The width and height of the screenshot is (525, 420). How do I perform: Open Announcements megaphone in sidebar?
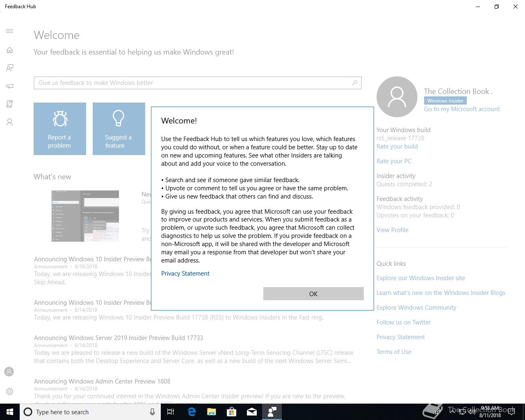click(10, 86)
